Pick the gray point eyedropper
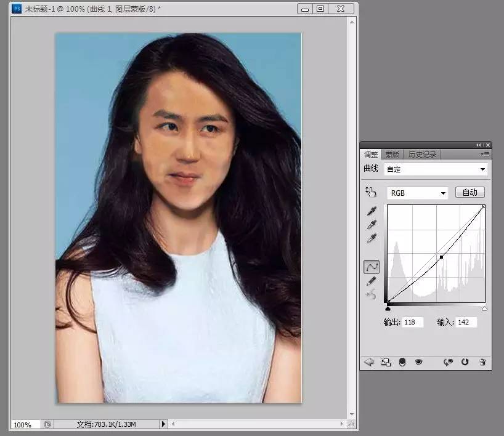 (x=372, y=225)
